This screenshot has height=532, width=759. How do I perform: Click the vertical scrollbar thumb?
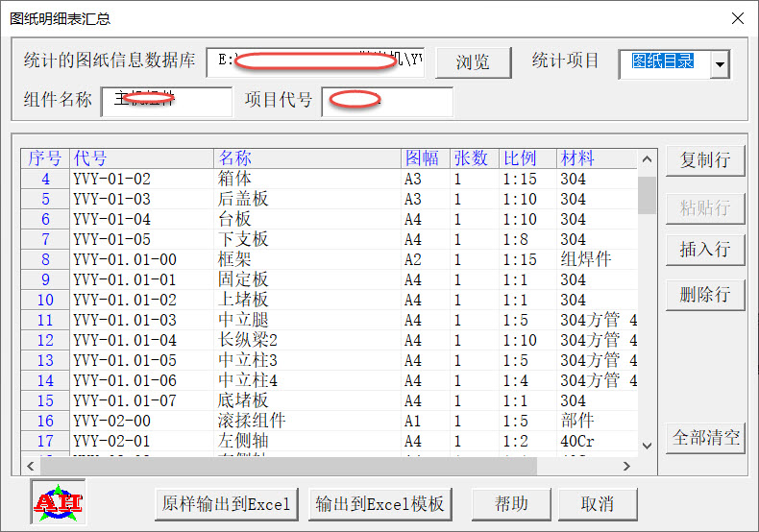tap(647, 195)
